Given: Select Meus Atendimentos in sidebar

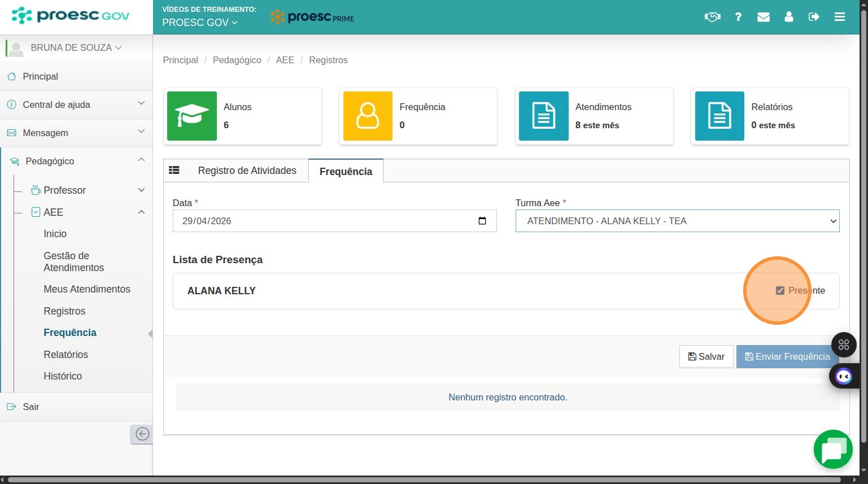Looking at the screenshot, I should coord(87,289).
